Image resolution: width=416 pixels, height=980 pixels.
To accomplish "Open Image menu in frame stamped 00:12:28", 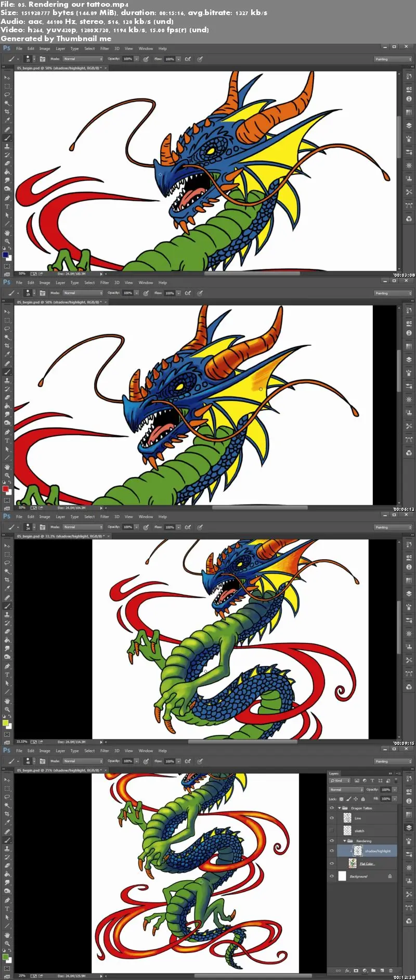I will [x=45, y=751].
